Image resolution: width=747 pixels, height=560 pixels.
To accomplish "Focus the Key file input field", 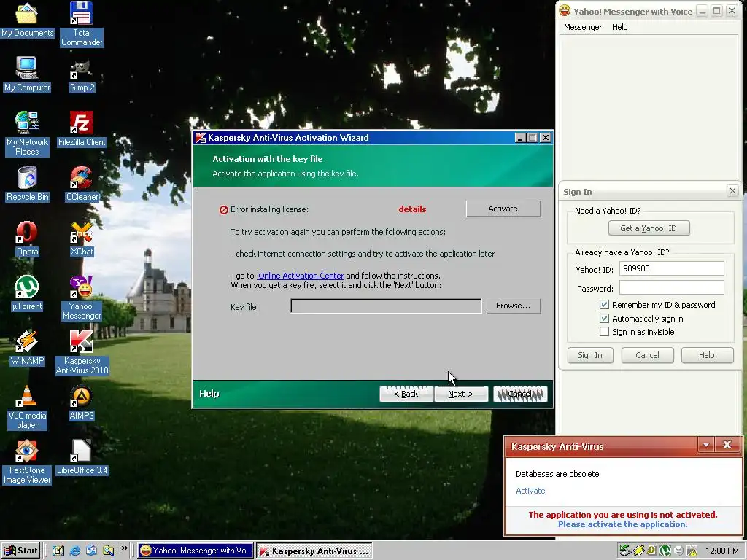I will click(386, 306).
